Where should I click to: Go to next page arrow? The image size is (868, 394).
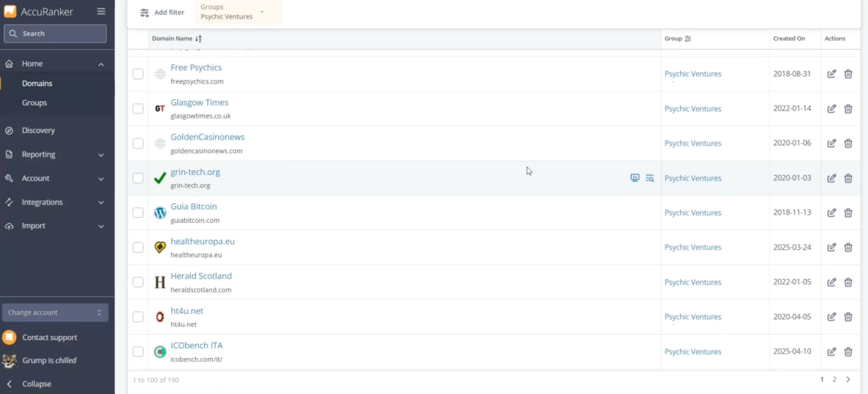click(848, 380)
